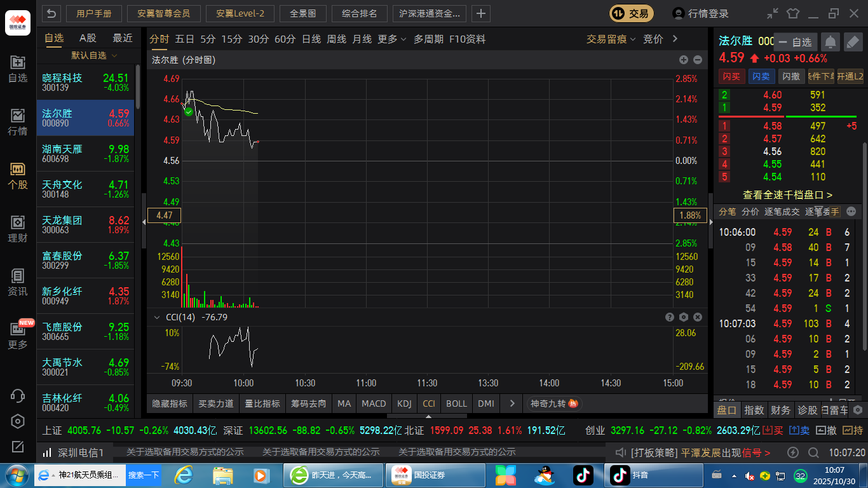
Task: Open the 自选 watchlist sidebar icon
Action: 18,69
